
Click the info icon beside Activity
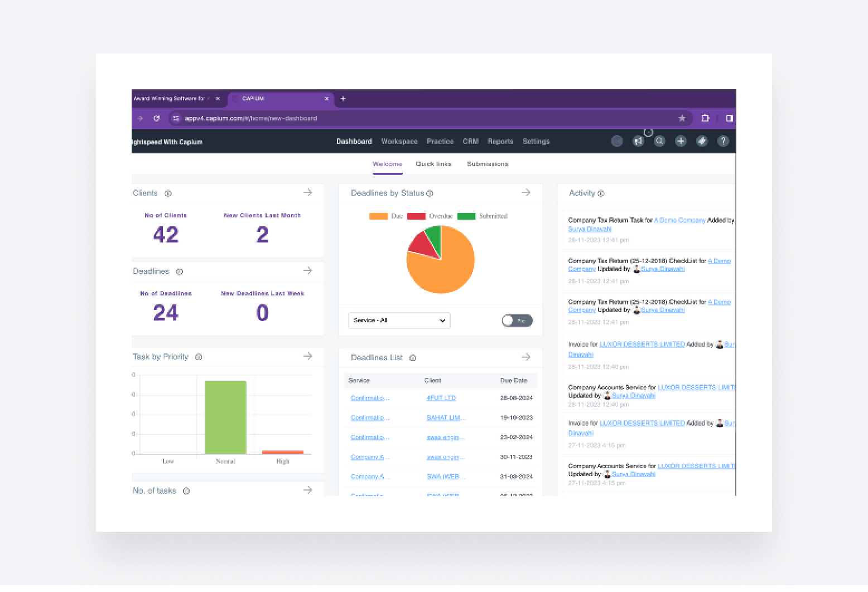click(601, 193)
